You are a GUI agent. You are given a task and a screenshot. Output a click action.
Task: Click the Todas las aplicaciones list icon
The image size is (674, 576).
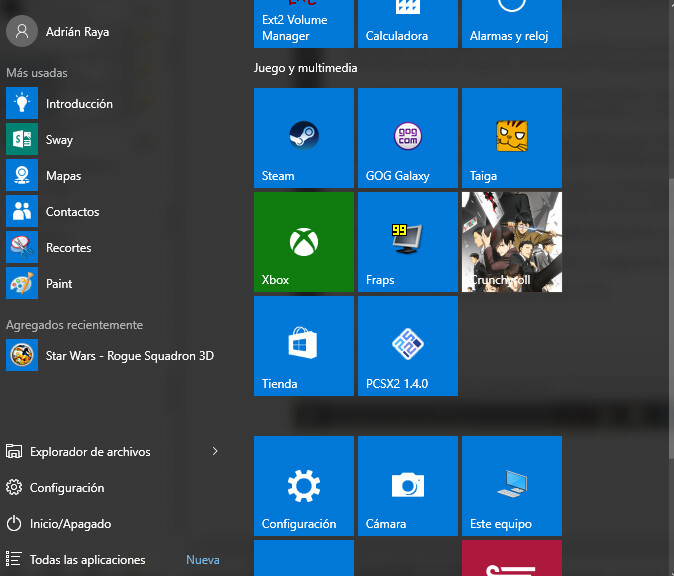[x=14, y=559]
